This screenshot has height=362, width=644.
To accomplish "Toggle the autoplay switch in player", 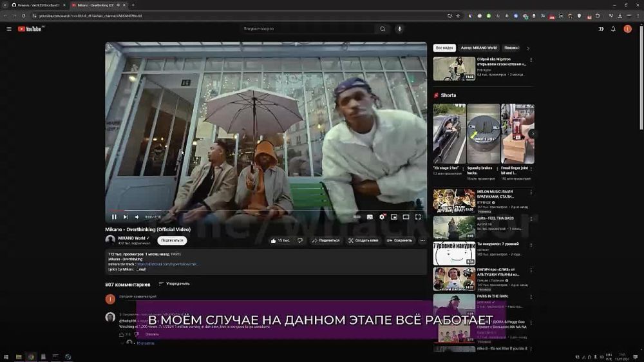I will pyautogui.click(x=357, y=217).
